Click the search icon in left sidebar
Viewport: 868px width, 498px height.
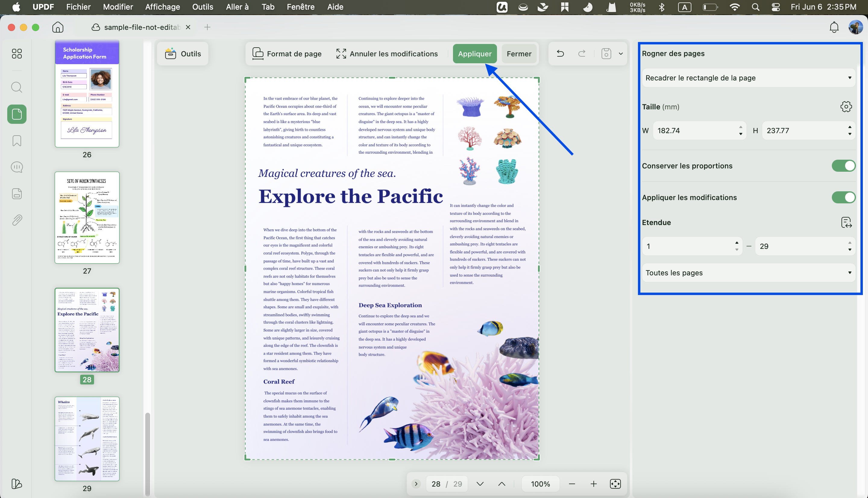[x=17, y=87]
